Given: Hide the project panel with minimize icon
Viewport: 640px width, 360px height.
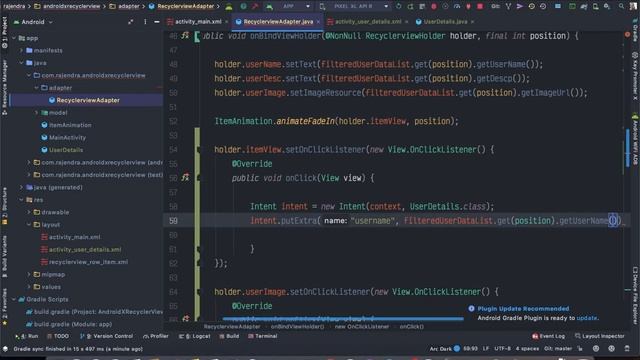Looking at the screenshot, I should click(157, 22).
